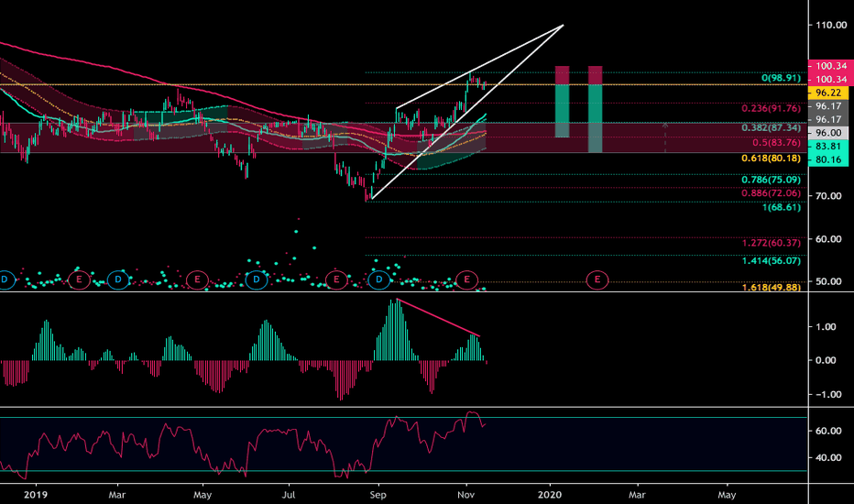The height and width of the screenshot is (504, 854).
Task: Select the Fibonacci 0.382(87.34) level label
Action: click(x=772, y=127)
